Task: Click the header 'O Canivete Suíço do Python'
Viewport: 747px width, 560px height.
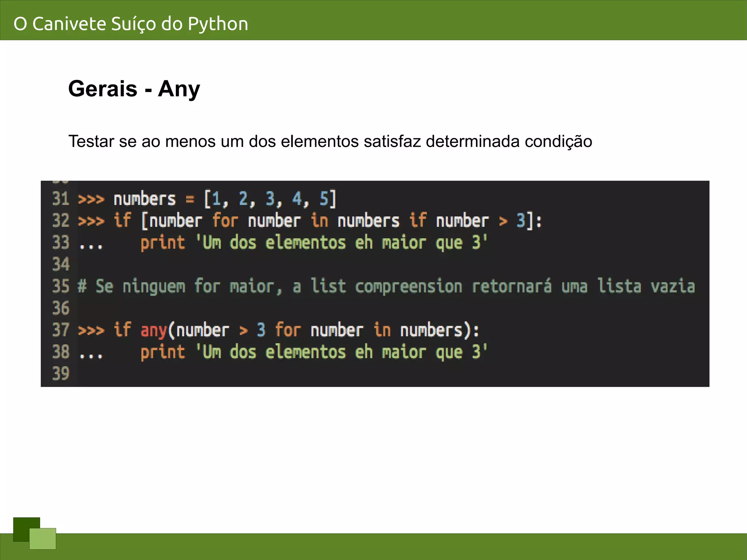Action: point(131,24)
